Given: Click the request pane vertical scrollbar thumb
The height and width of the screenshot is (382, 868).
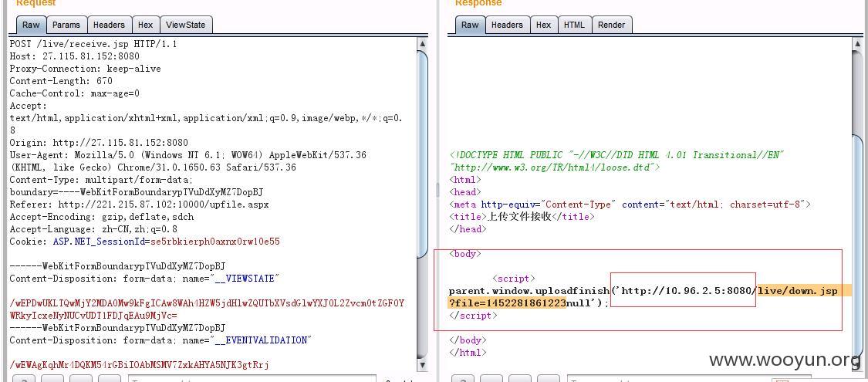Looking at the screenshot, I should point(422,154).
